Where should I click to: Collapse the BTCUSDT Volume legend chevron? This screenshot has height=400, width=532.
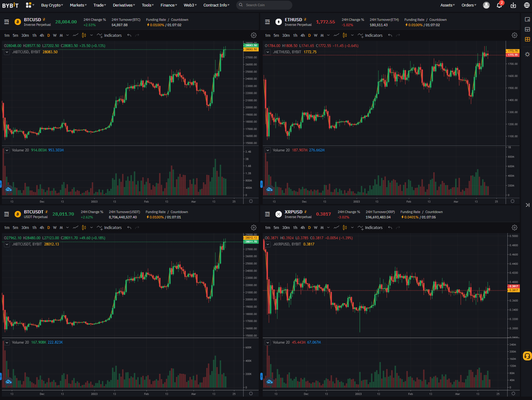[7, 342]
